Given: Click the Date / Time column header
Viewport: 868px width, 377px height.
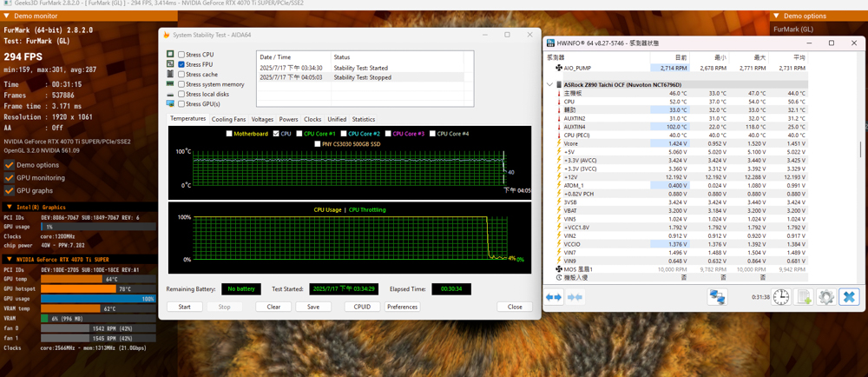Looking at the screenshot, I should [x=293, y=57].
